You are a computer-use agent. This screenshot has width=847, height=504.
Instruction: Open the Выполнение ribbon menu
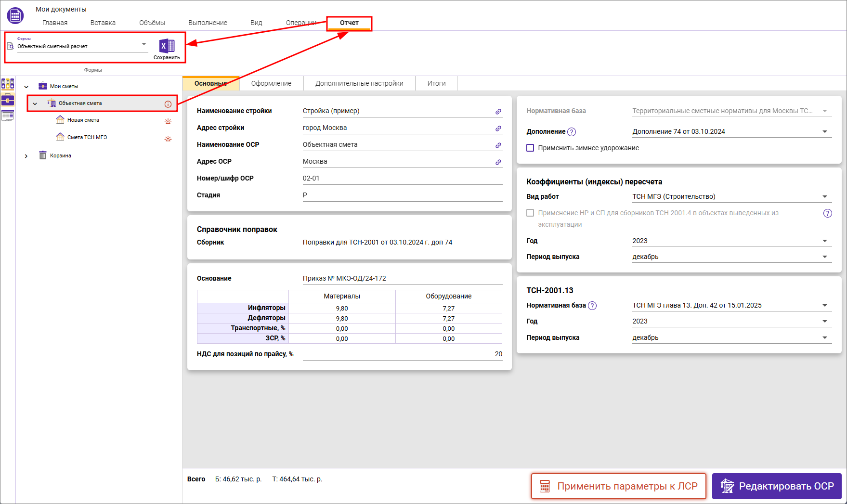(208, 23)
